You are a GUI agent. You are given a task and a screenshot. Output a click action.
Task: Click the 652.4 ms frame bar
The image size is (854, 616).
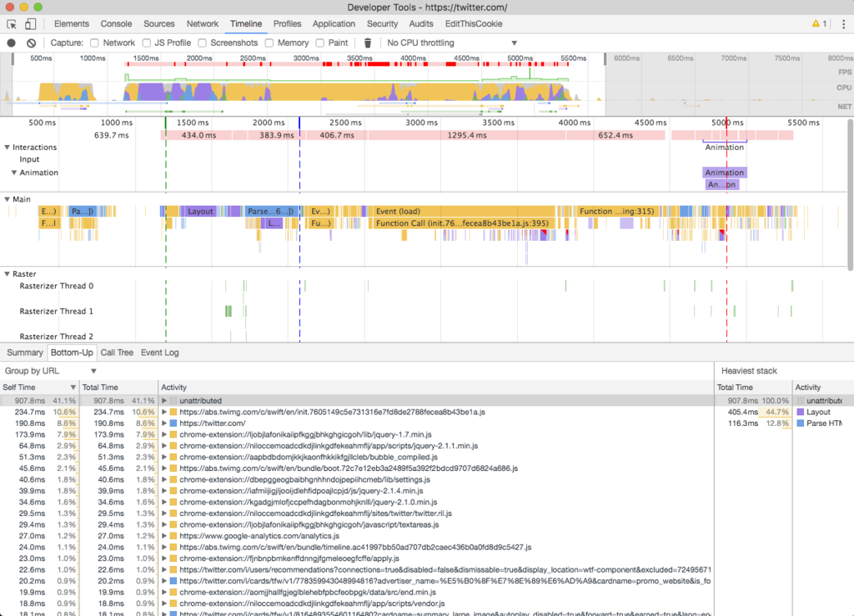click(x=615, y=136)
